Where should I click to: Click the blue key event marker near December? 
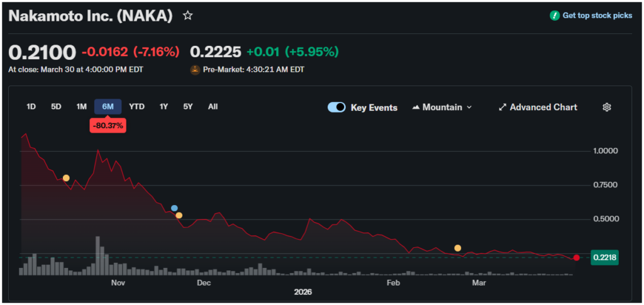(x=174, y=208)
